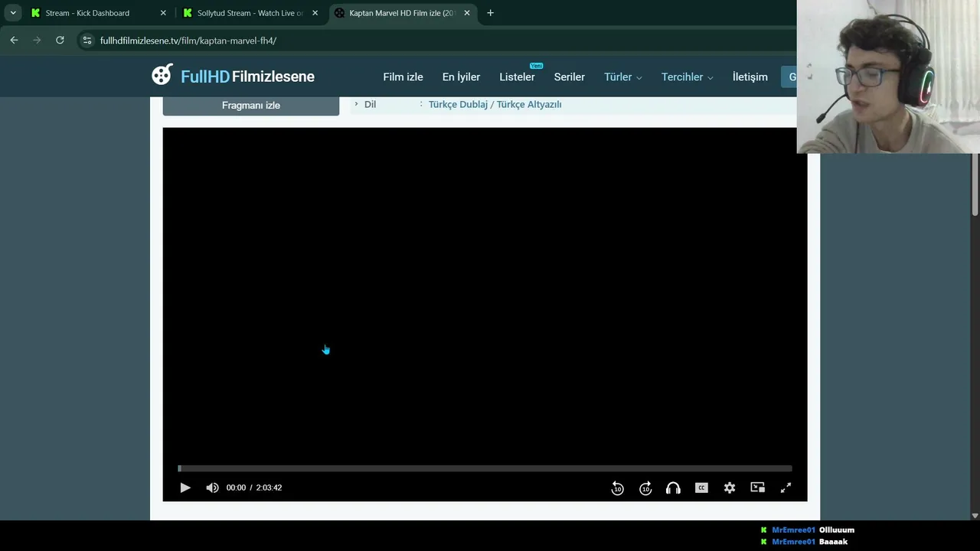Image resolution: width=980 pixels, height=551 pixels.
Task: Click the 2:03:42 duration text
Action: 269,487
